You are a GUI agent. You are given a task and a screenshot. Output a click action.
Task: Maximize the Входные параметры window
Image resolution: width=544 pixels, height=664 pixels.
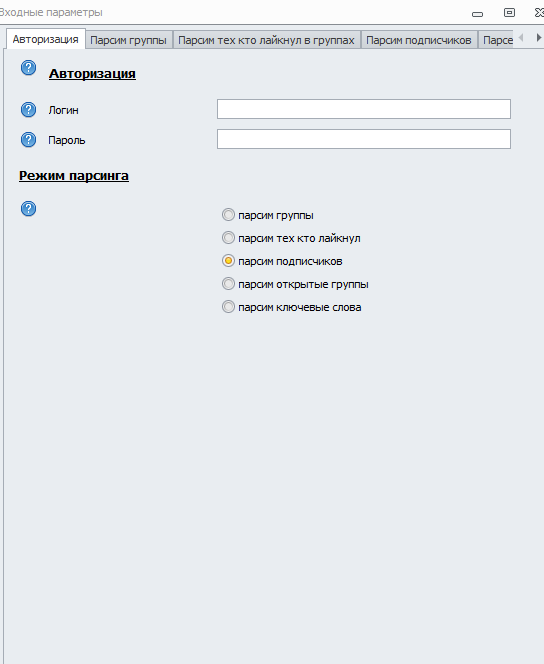(509, 13)
